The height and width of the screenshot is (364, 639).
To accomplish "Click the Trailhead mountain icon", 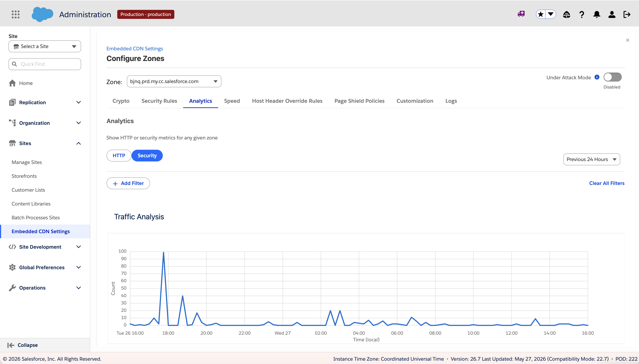I will [x=566, y=14].
